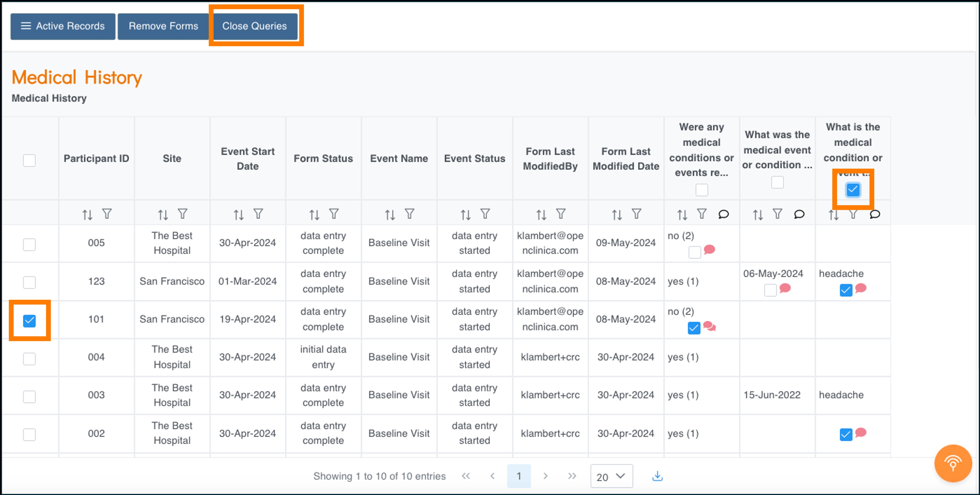
Task: Click the Close Queries button
Action: pyautogui.click(x=254, y=26)
